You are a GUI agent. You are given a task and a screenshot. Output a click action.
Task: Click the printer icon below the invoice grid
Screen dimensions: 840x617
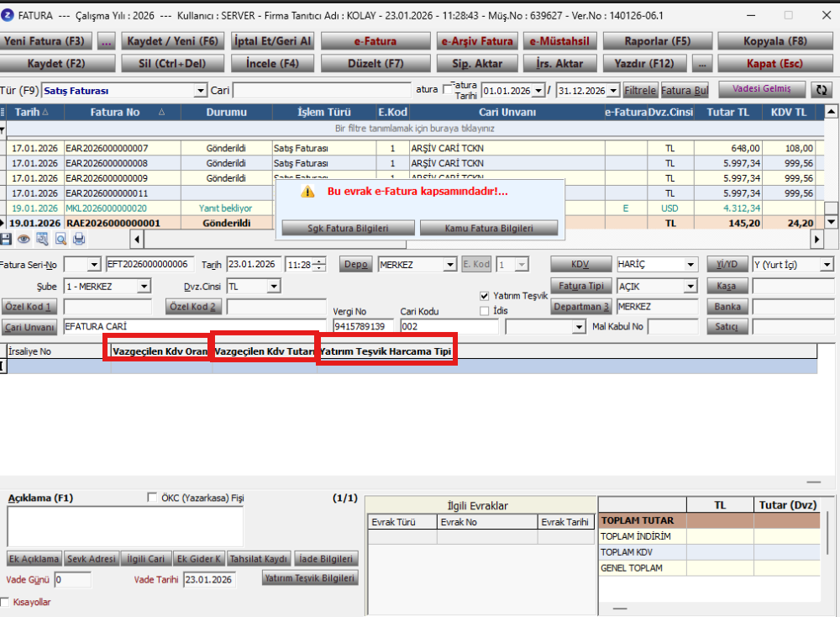click(x=79, y=239)
